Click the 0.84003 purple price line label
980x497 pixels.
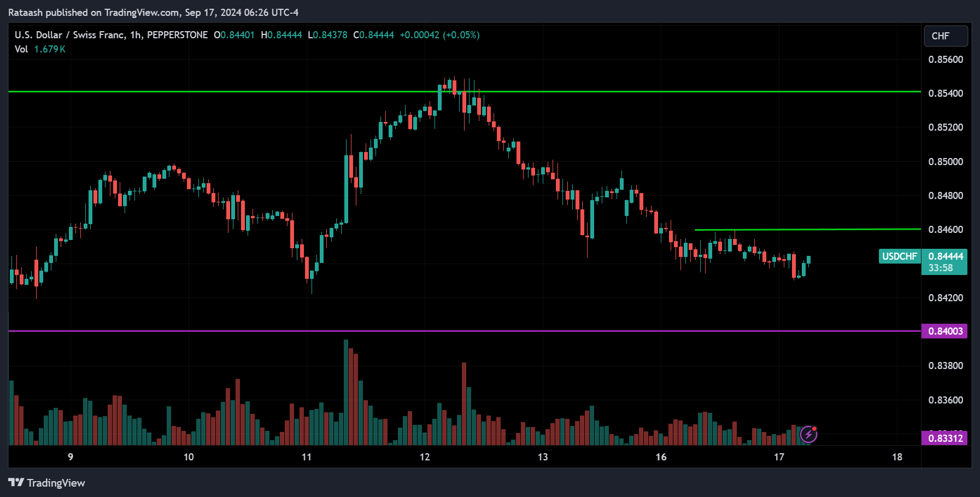(944, 331)
